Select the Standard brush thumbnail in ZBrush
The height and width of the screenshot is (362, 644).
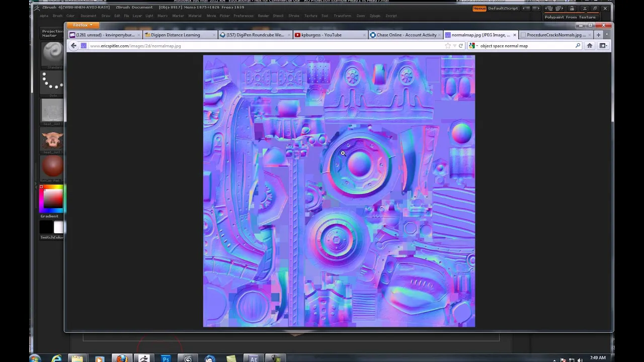[52, 54]
